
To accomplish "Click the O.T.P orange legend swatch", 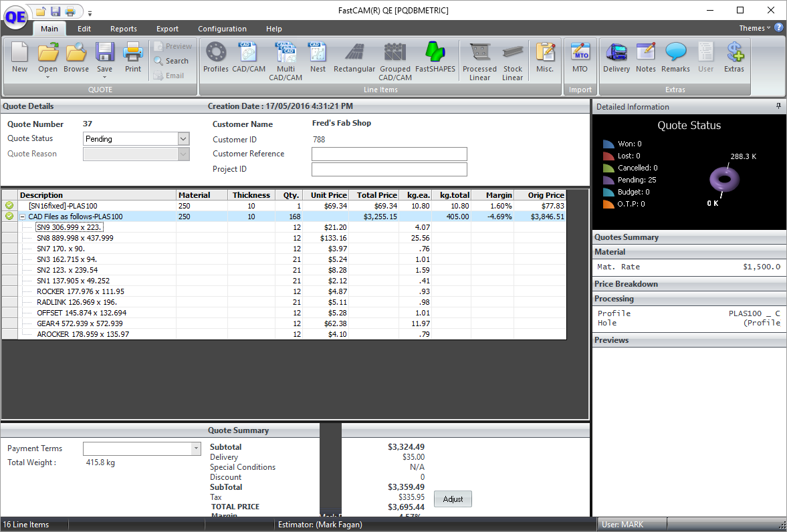I will [x=608, y=205].
